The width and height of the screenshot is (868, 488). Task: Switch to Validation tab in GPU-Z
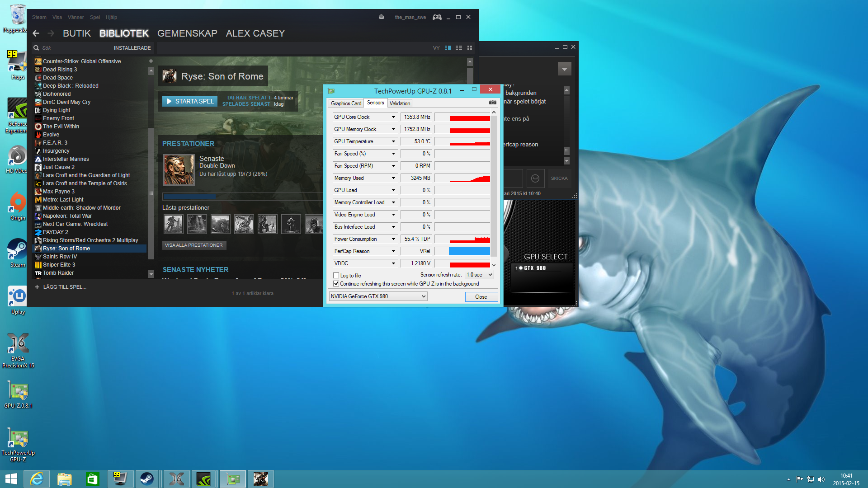tap(400, 103)
